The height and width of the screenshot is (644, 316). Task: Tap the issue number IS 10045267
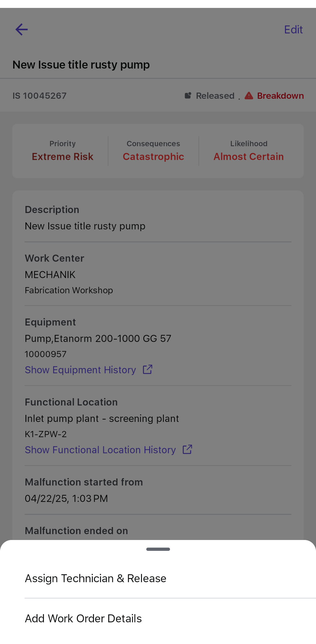pyautogui.click(x=39, y=96)
